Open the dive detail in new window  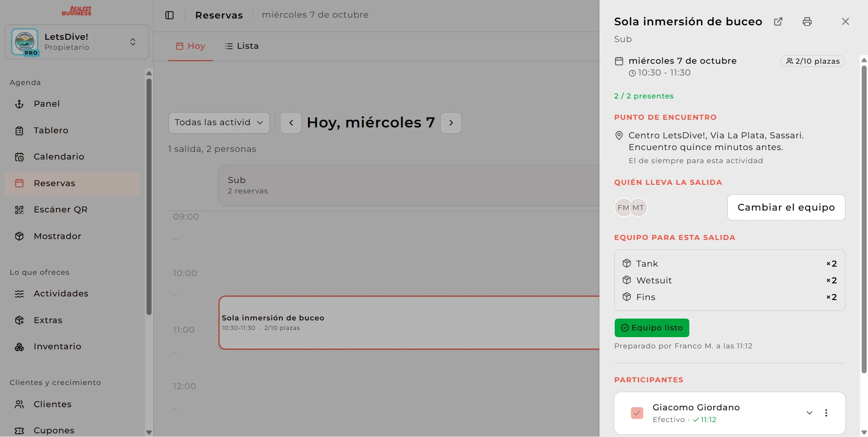point(778,22)
